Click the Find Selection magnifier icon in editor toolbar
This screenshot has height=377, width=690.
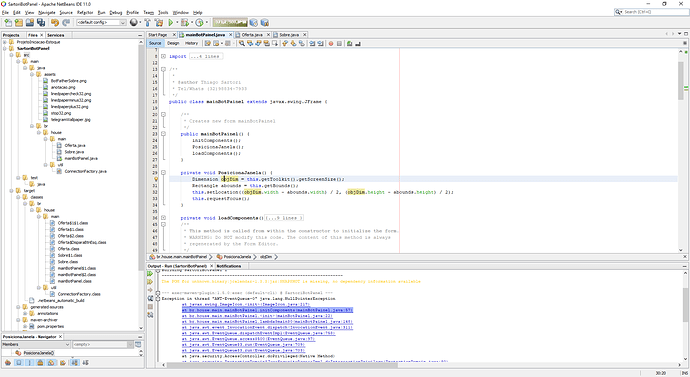tap(242, 43)
